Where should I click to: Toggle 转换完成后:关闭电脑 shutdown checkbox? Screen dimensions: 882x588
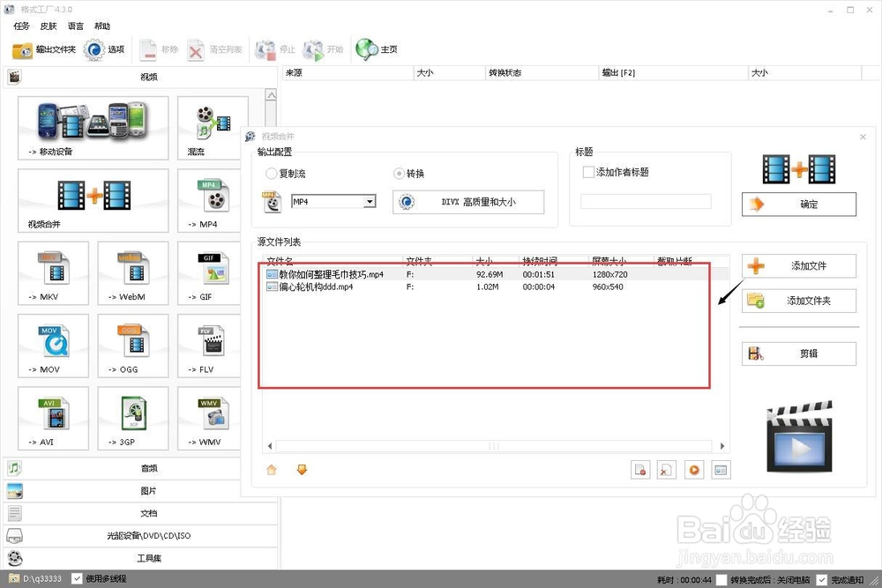(x=721, y=579)
